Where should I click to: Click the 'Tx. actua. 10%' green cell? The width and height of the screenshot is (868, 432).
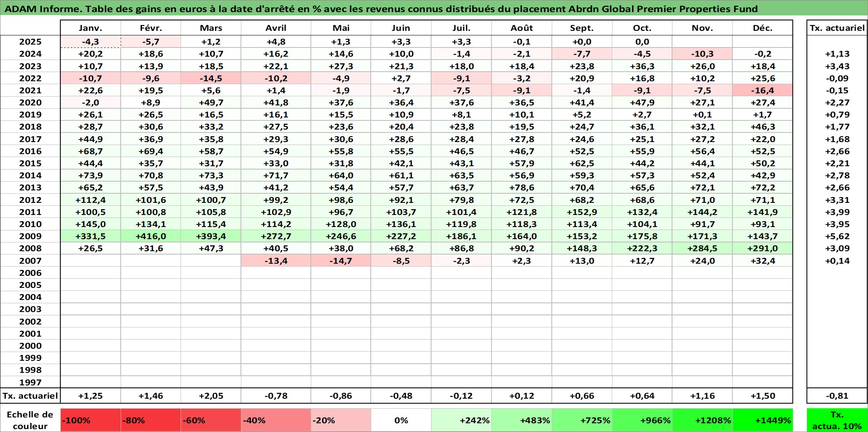pyautogui.click(x=837, y=420)
